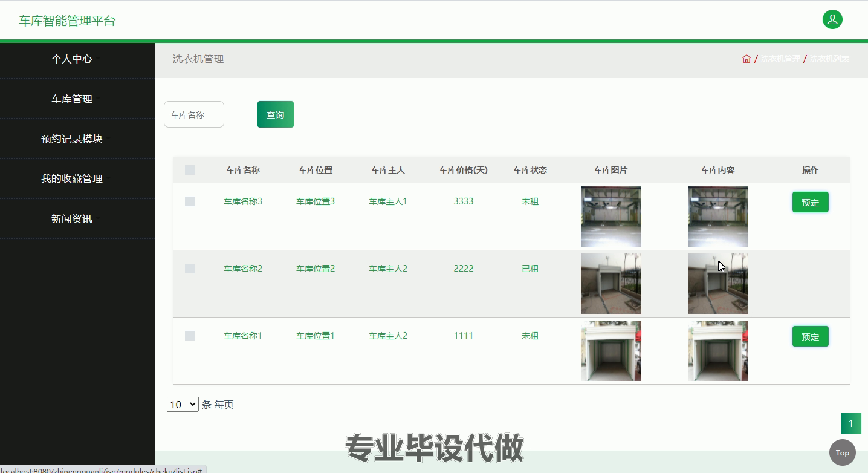Image resolution: width=868 pixels, height=473 pixels.
Task: Toggle the select-all checkbox in table header
Action: [190, 170]
